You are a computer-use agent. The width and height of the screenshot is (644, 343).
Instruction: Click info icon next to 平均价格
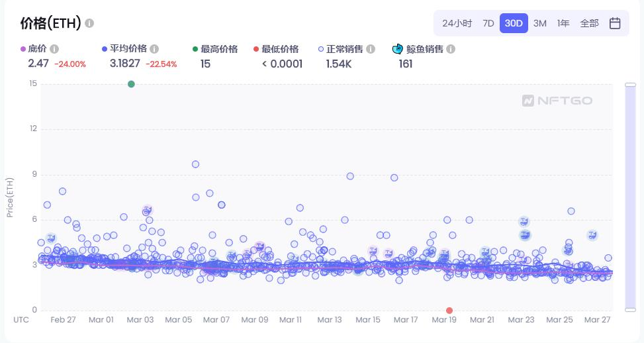(x=154, y=49)
